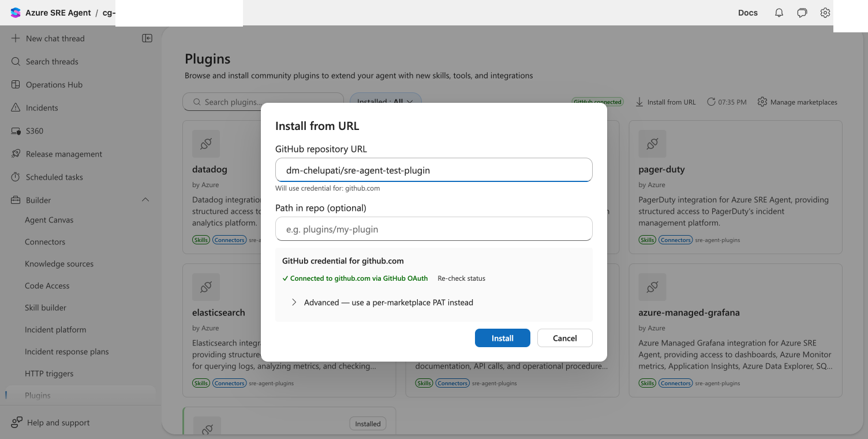The height and width of the screenshot is (439, 868).
Task: Focus the GitHub repository URL field
Action: click(434, 170)
